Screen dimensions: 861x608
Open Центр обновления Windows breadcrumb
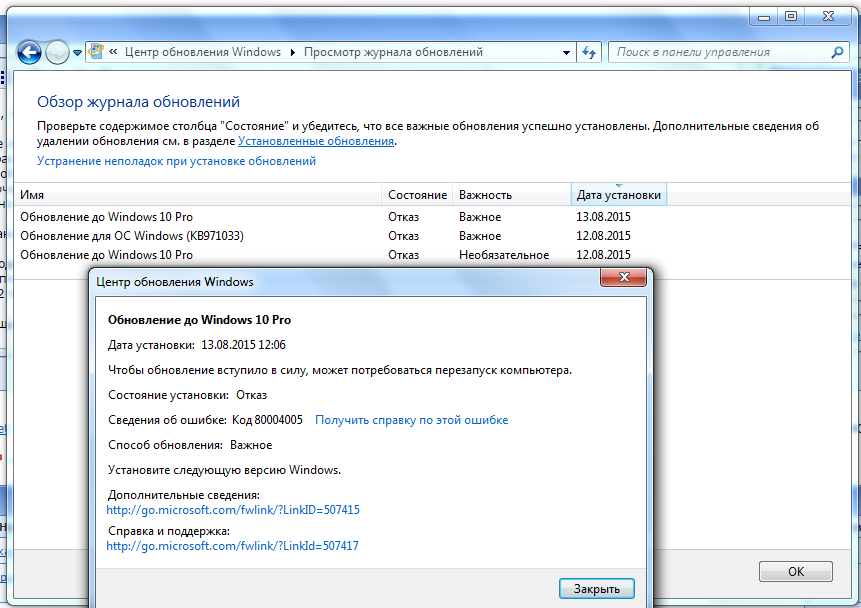[x=203, y=52]
